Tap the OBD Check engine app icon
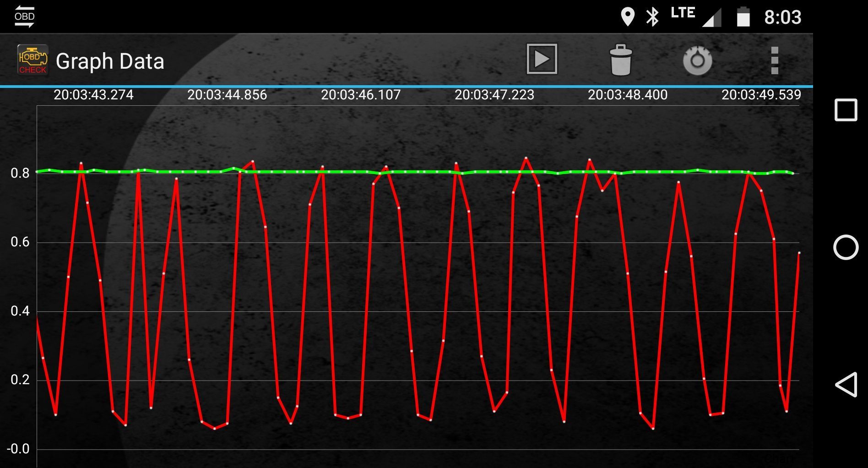 coord(32,60)
